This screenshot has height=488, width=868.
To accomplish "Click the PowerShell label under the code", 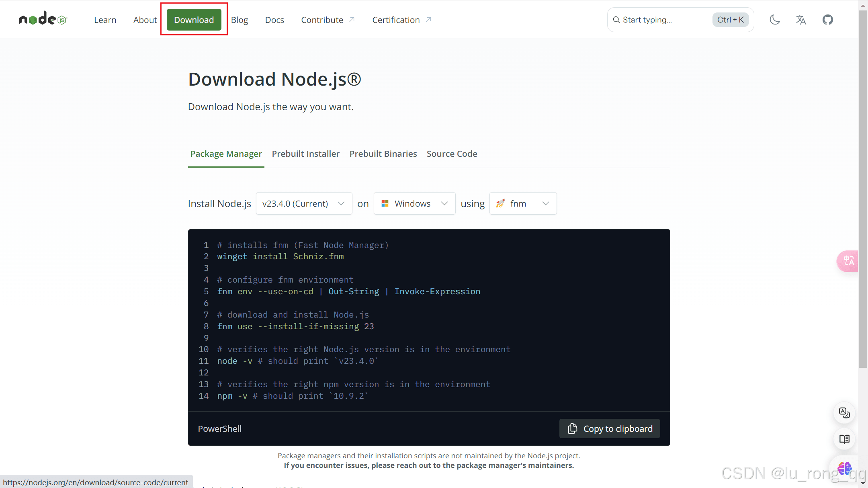I will tap(220, 429).
